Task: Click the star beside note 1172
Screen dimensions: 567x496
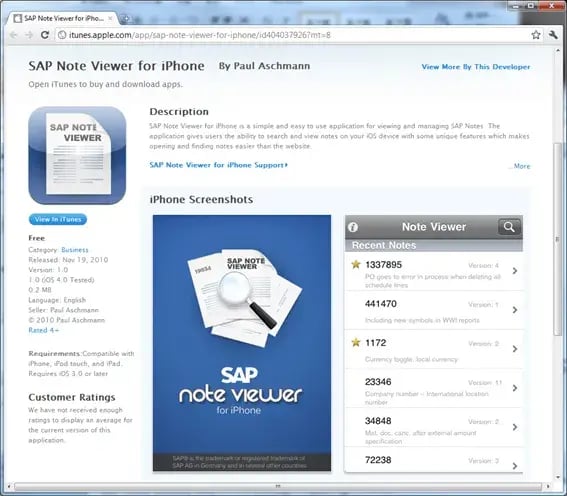Action: click(356, 342)
